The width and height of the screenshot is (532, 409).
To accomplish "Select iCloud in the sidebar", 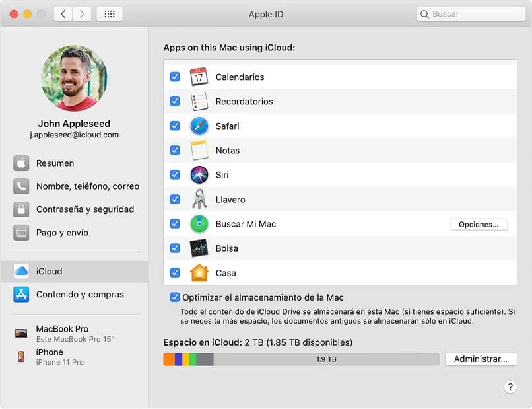I will [75, 272].
